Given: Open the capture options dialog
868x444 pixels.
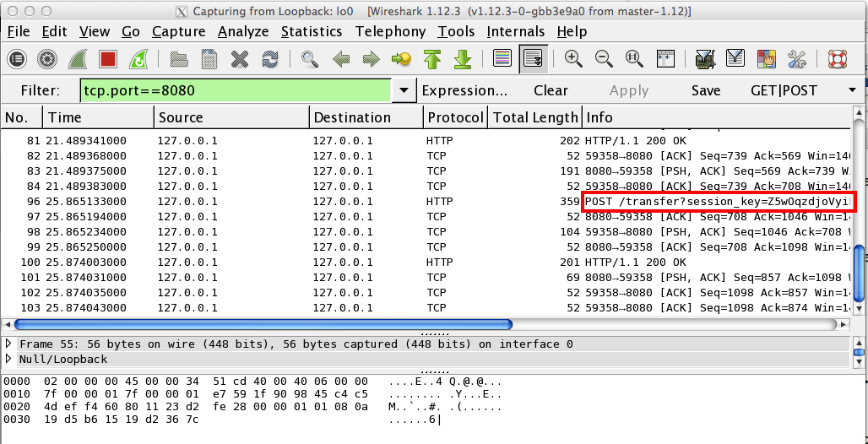Looking at the screenshot, I should tap(47, 59).
